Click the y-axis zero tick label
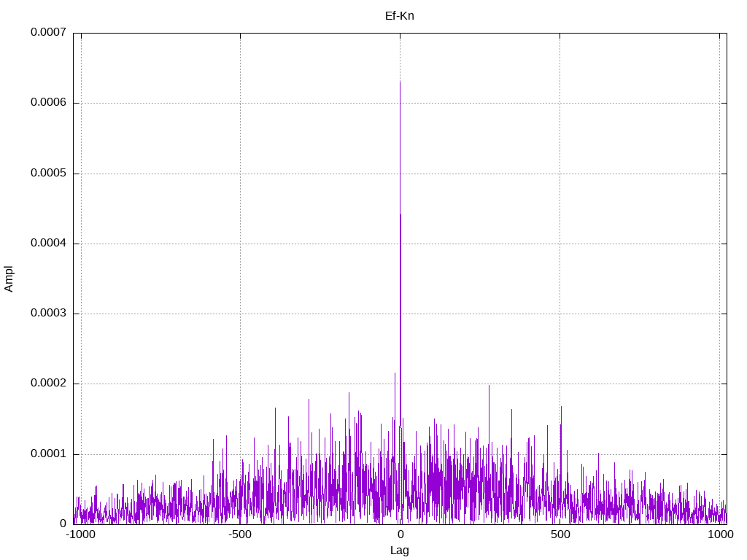The image size is (747, 560). coord(63,524)
